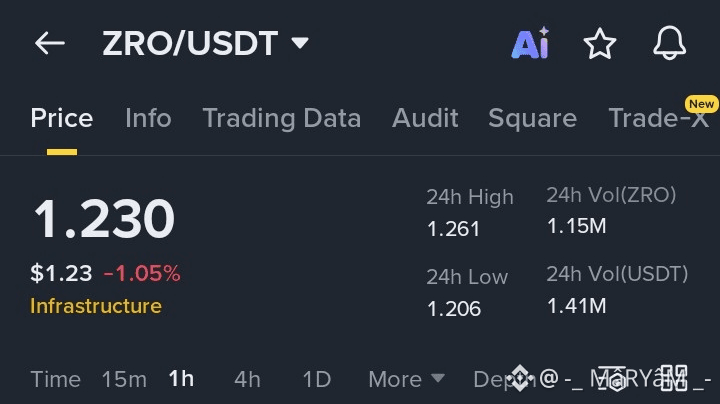This screenshot has height=404, width=720.
Task: Open the Trade-X tab
Action: coord(658,118)
